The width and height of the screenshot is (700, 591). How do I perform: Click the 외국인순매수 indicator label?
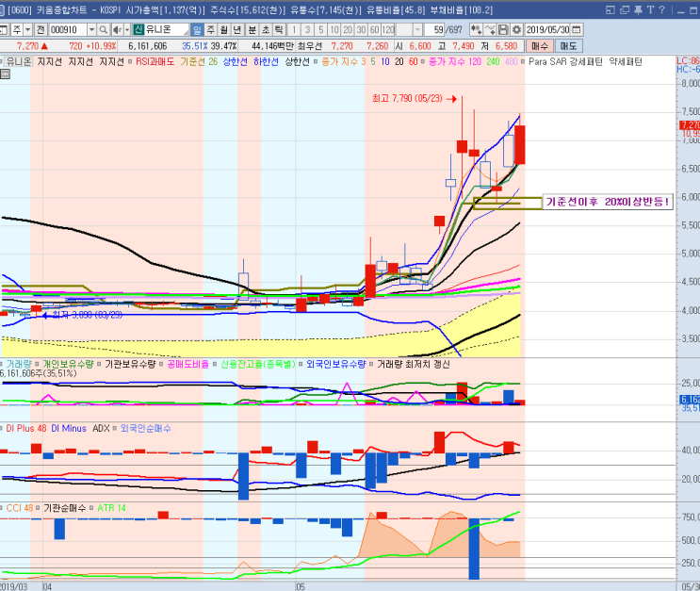(145, 428)
